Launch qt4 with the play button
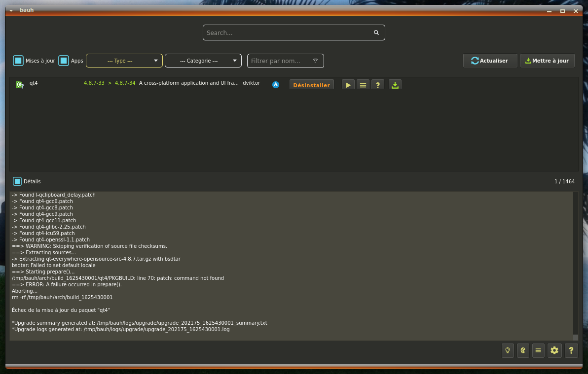588x374 pixels. (x=348, y=85)
